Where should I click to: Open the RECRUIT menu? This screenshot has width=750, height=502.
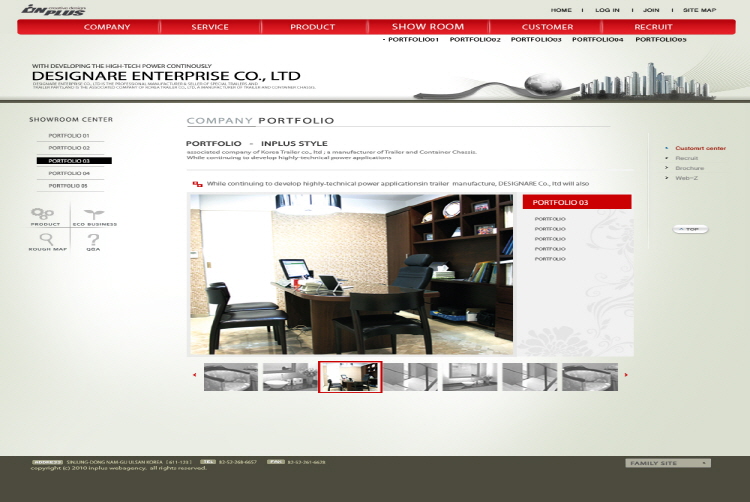pyautogui.click(x=653, y=27)
